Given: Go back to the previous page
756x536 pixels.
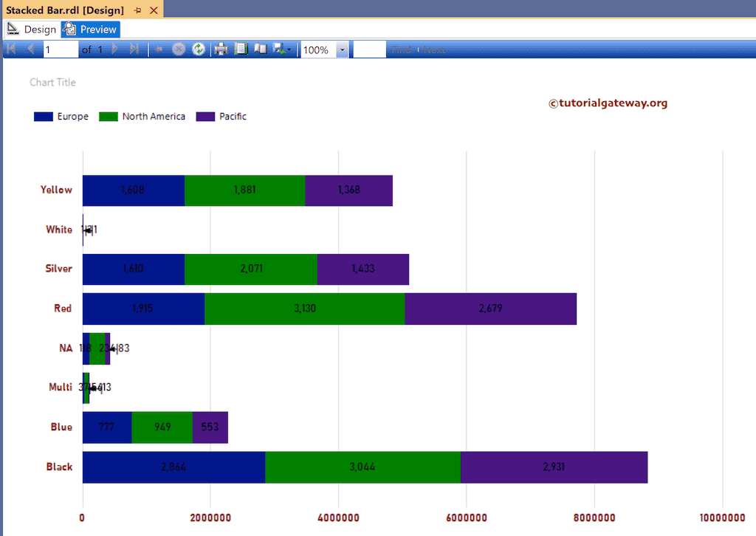Looking at the screenshot, I should click(30, 49).
